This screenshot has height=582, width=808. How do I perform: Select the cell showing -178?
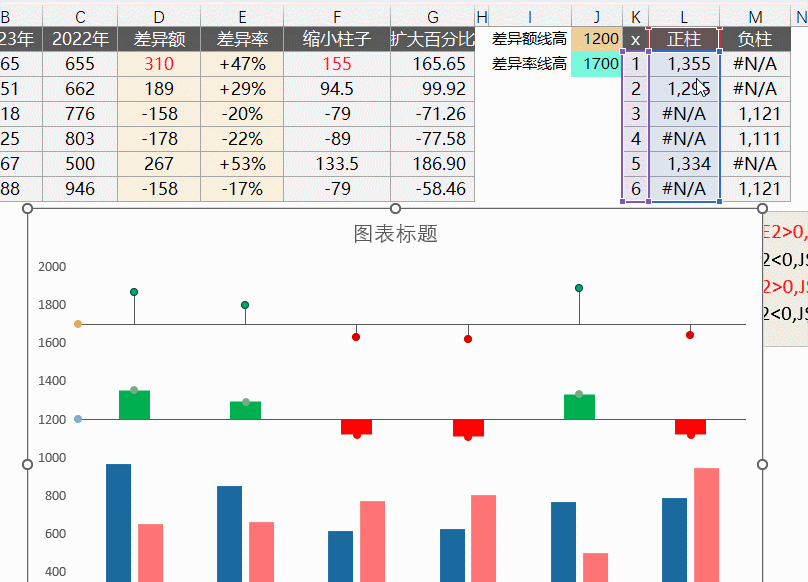pos(159,139)
